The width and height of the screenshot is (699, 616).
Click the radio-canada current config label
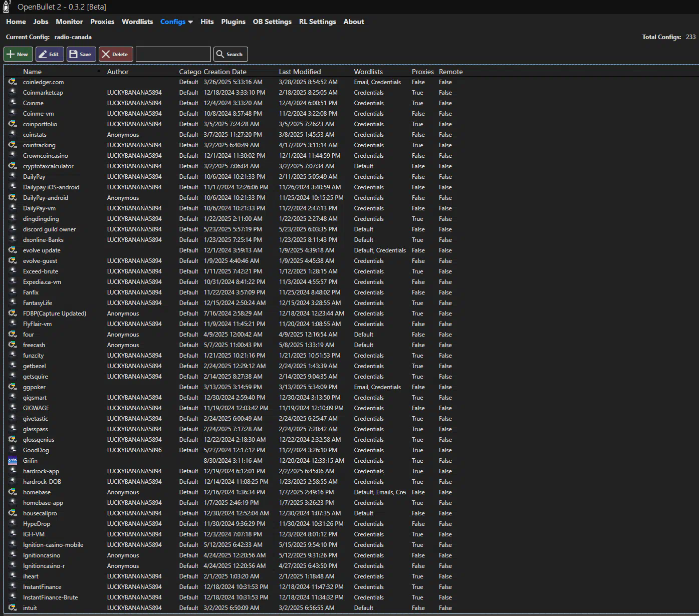(x=73, y=37)
